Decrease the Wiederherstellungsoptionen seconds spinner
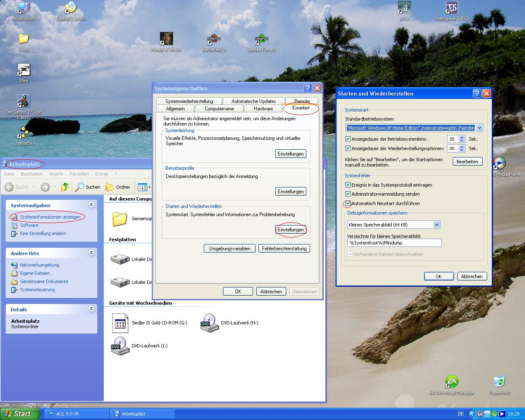The height and width of the screenshot is (420, 525). click(x=462, y=151)
